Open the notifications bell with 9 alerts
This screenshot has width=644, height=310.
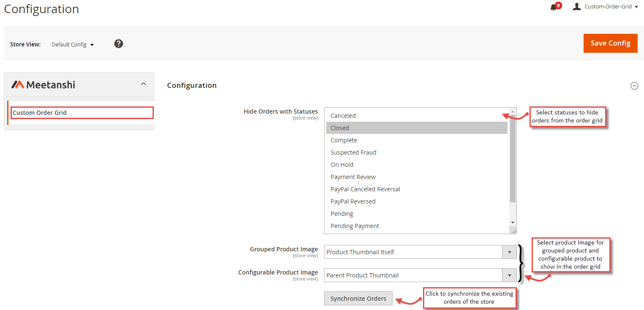(x=554, y=6)
